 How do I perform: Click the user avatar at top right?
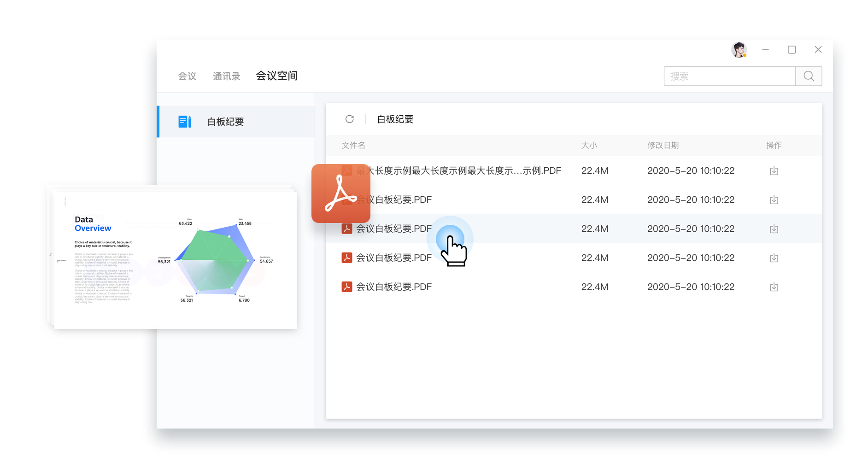tap(738, 49)
